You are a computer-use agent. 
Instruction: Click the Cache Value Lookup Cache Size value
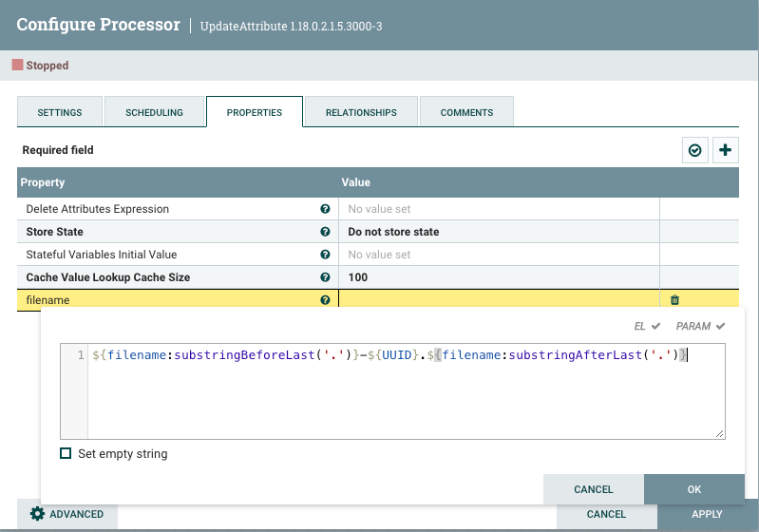point(498,277)
